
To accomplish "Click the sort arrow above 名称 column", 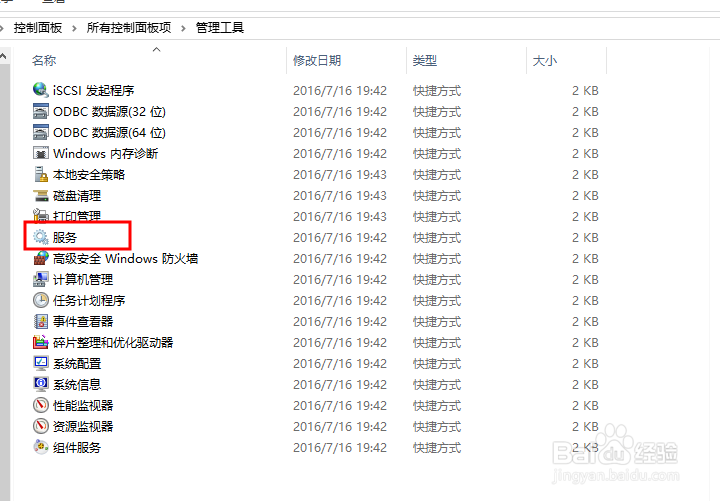I will 157,49.
